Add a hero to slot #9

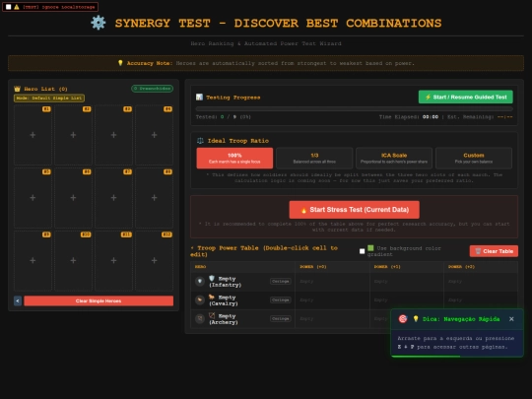click(x=33, y=260)
